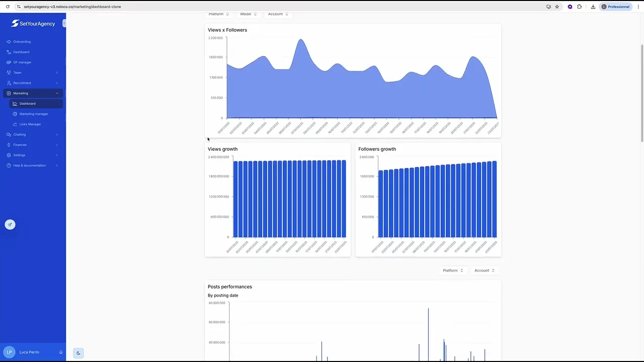Click the browser address bar URL
Viewport: 644px width, 362px height.
click(72, 7)
